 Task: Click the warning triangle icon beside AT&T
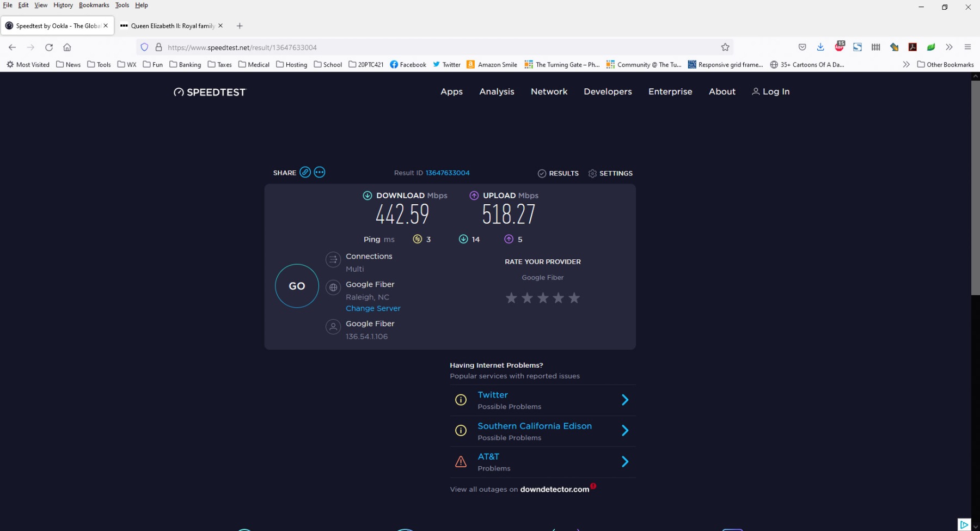[461, 462]
